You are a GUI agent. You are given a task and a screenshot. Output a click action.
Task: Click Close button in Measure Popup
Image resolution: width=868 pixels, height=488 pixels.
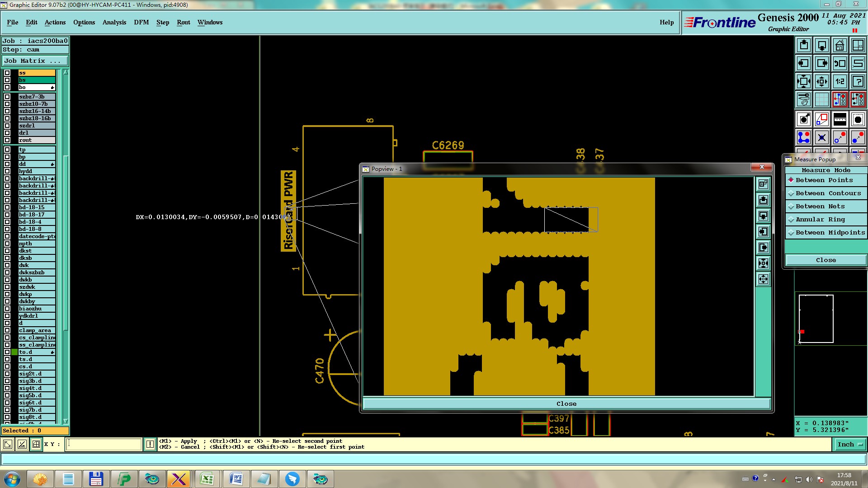coord(826,260)
